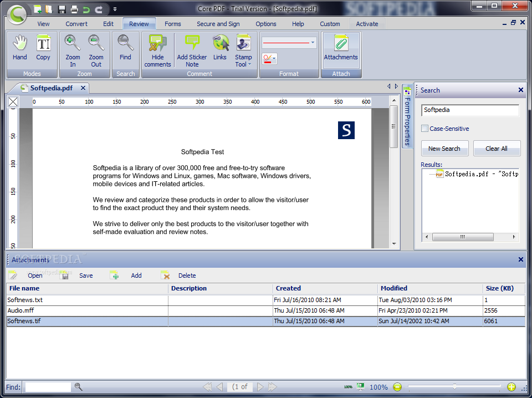The width and height of the screenshot is (532, 398).
Task: Click the redo arrow in quick access toolbar
Action: coord(99,9)
